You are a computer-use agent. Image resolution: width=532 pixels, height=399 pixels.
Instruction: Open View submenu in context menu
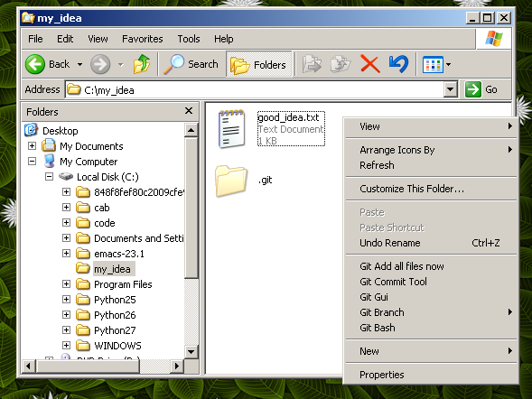coord(431,126)
